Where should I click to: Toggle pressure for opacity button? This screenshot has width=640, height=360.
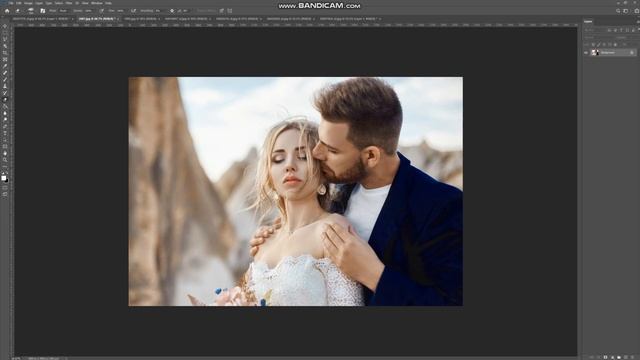pos(102,11)
